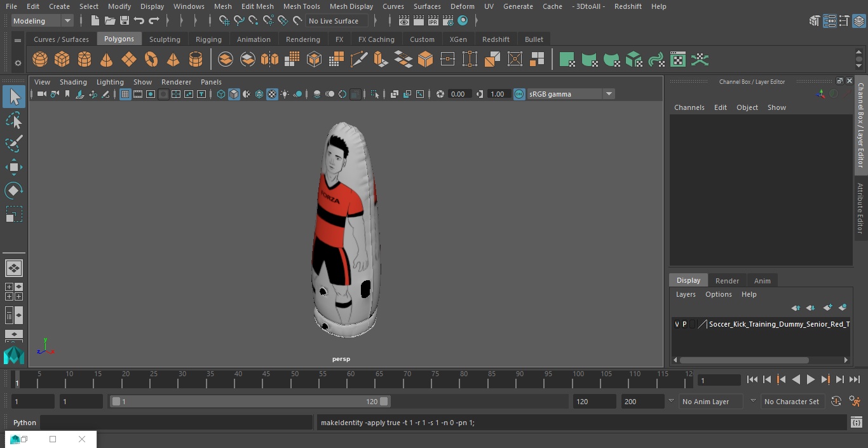Open the shelf settings gear icon
868x448 pixels.
(18, 63)
